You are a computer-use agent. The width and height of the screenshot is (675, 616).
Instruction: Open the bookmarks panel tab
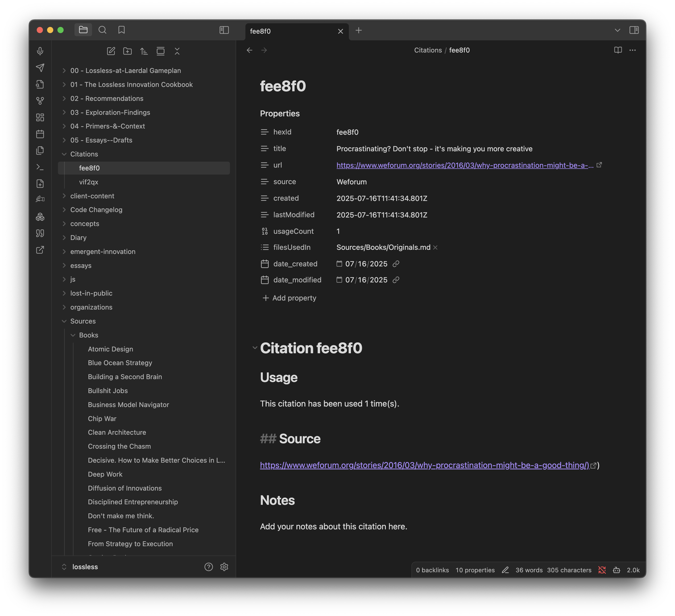tap(122, 30)
